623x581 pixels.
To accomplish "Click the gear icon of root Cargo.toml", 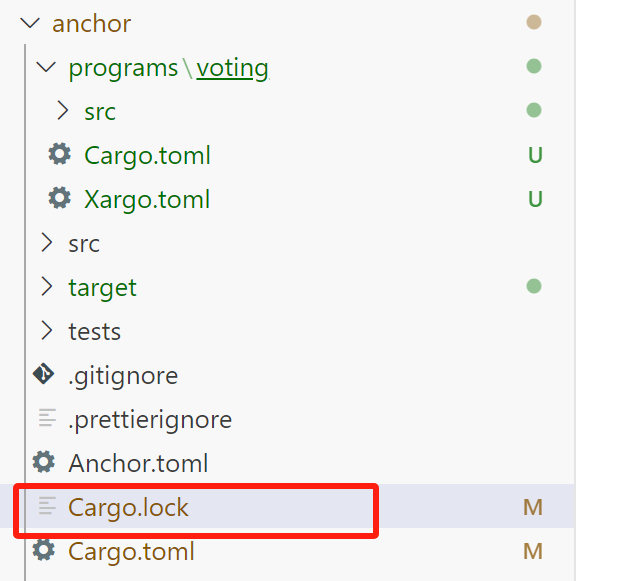I will 44,550.
